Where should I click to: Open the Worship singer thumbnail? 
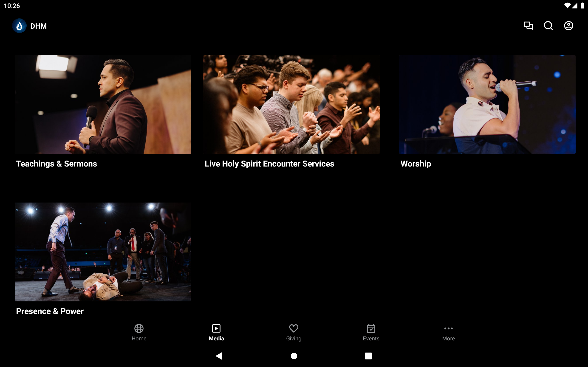[487, 104]
